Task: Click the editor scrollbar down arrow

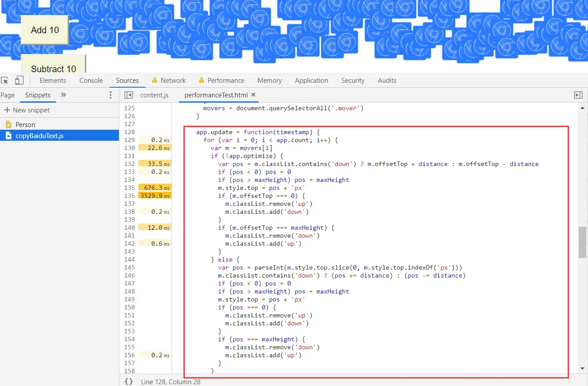Action: [582, 369]
